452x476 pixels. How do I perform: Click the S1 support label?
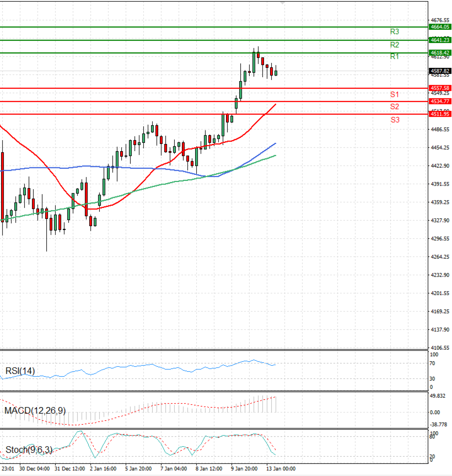pyautogui.click(x=394, y=95)
